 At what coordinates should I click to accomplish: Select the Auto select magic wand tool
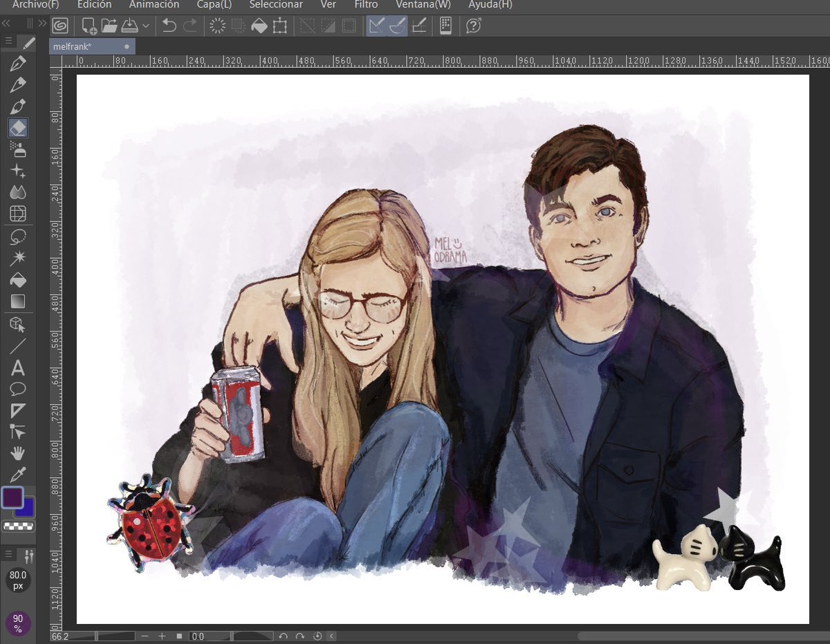18,259
